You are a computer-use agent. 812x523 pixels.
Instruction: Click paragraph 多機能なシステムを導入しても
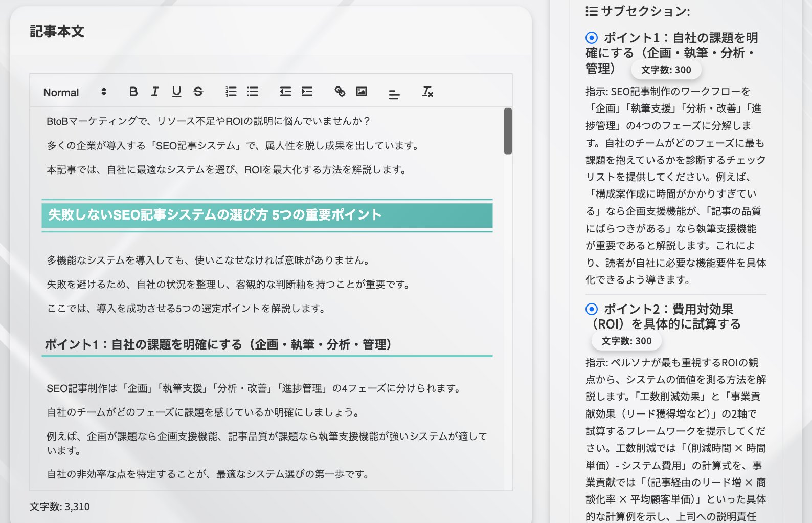pos(209,260)
